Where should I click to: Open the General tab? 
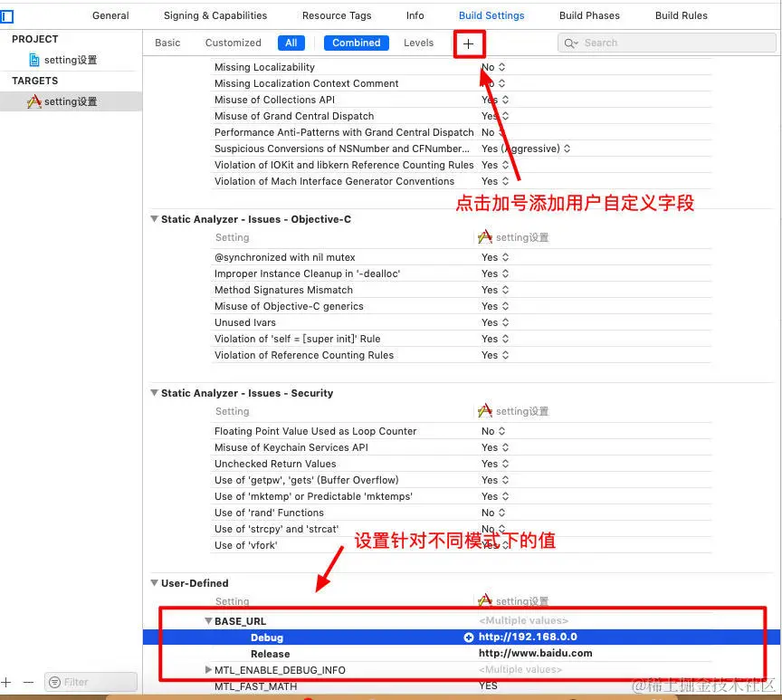coord(110,15)
